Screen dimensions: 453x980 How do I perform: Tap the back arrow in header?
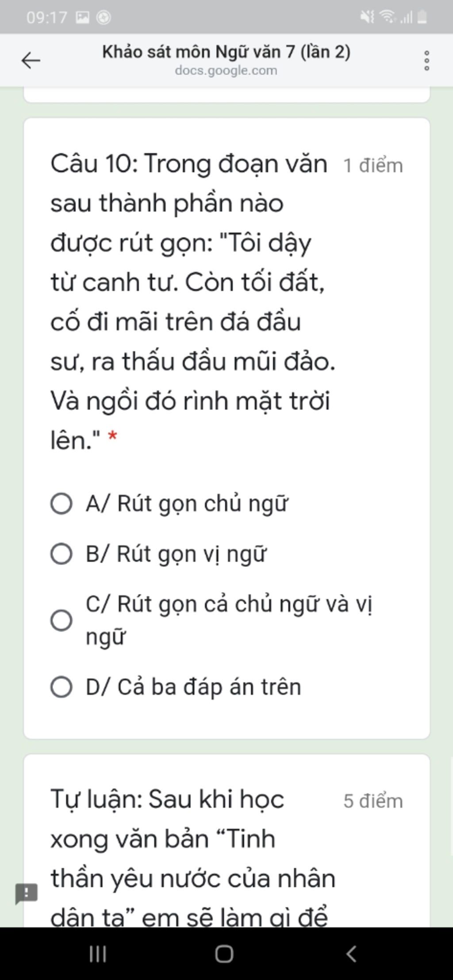(31, 61)
